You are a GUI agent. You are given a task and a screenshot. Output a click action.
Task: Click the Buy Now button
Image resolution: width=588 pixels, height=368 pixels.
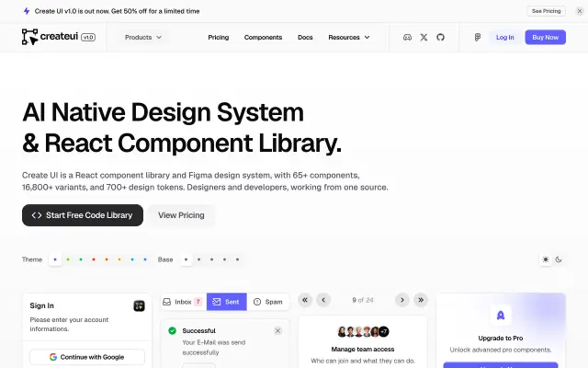click(x=545, y=37)
